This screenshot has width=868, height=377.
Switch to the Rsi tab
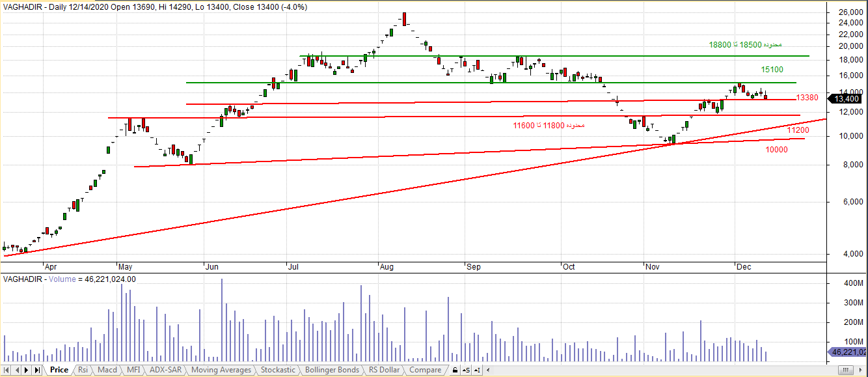(83, 370)
